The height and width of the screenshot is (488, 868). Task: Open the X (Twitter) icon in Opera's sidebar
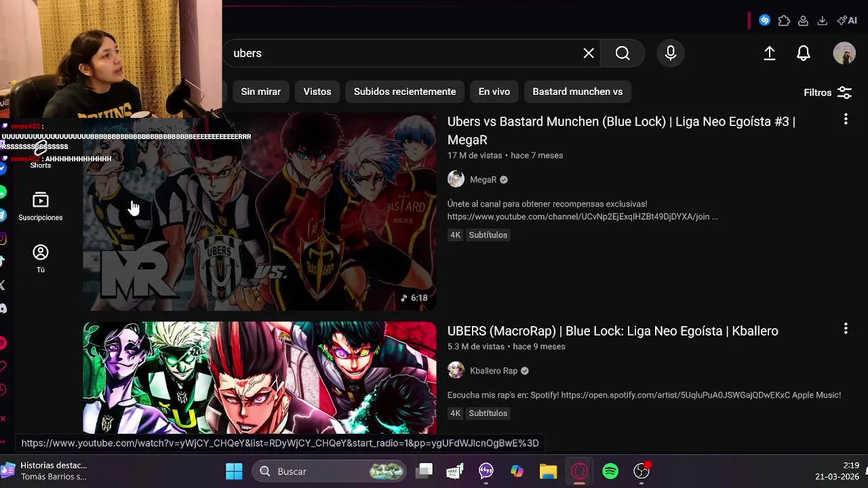(x=3, y=285)
